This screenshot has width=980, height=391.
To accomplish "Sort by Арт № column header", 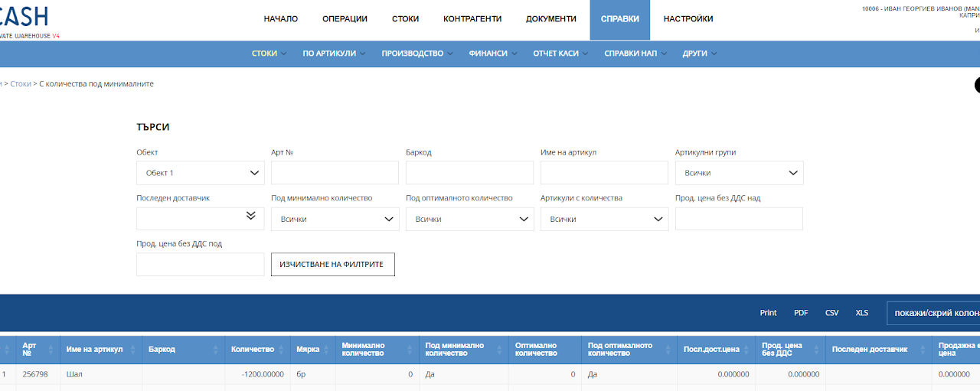I will 38,349.
